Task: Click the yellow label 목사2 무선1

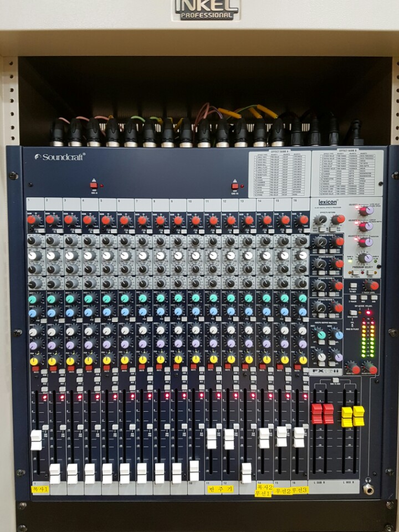Action: (264, 490)
